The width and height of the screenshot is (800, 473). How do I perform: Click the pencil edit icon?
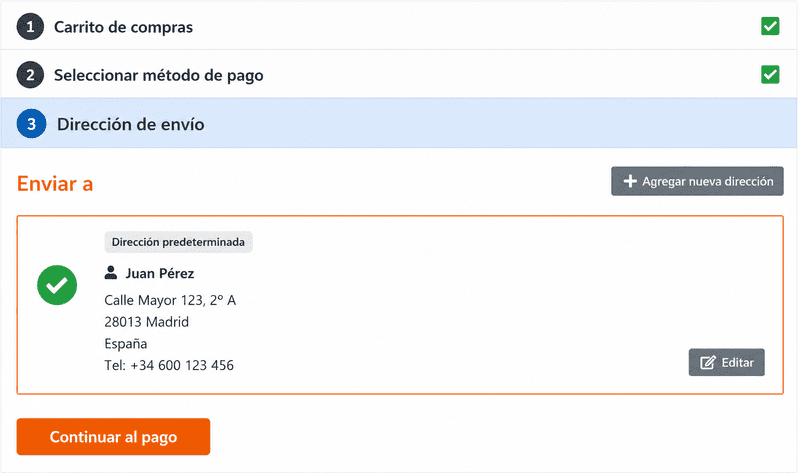[x=708, y=363]
